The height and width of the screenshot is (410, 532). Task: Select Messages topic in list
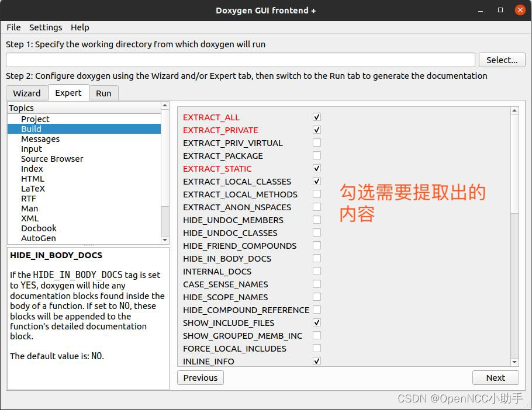[x=84, y=139]
